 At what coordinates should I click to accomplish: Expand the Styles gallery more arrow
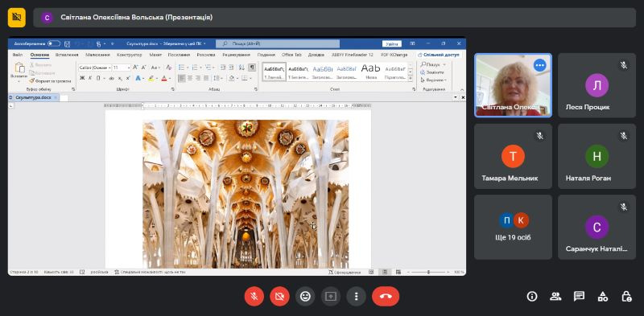(x=410, y=78)
